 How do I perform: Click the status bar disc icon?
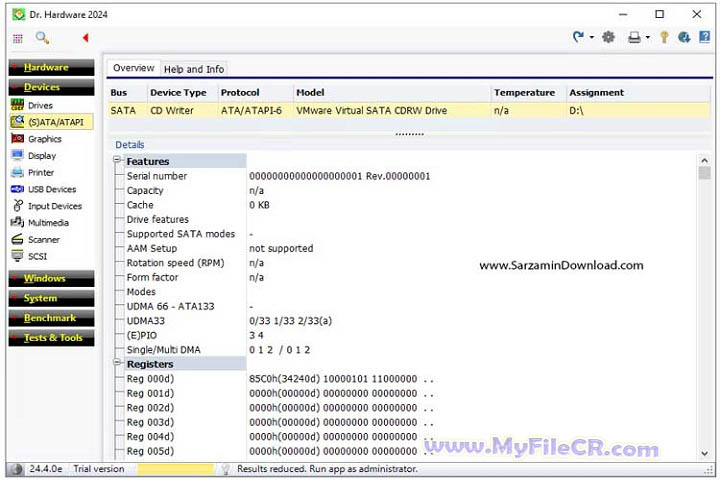(x=17, y=469)
